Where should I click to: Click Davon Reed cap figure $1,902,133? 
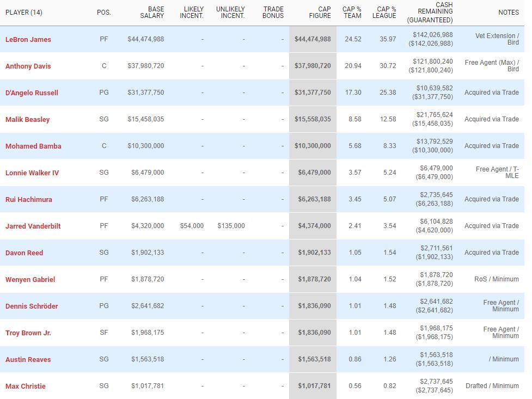[x=314, y=253]
